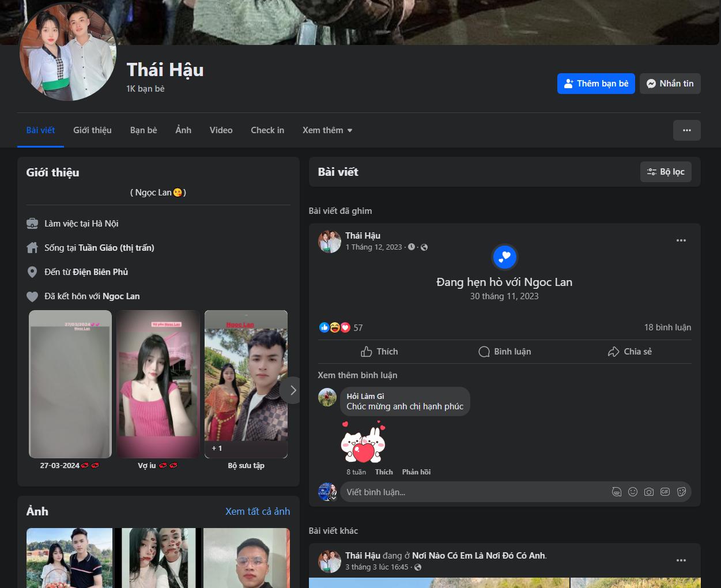
Task: Click Thêm bạn bè button
Action: click(x=596, y=84)
